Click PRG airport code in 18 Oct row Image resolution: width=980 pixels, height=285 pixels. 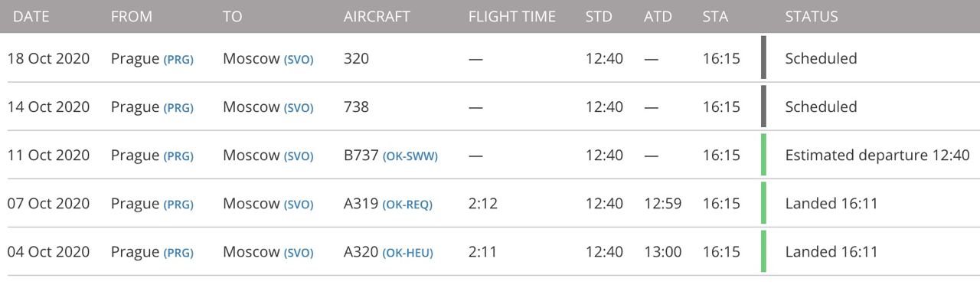[178, 60]
